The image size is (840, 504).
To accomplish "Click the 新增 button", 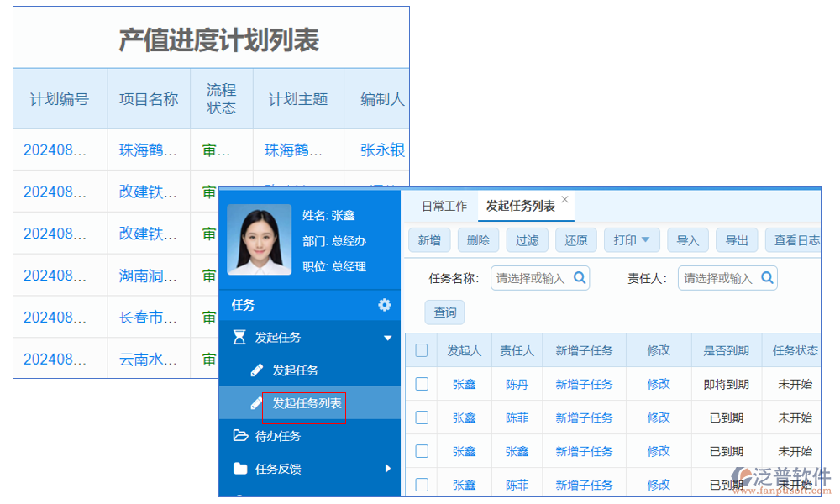I will point(429,240).
